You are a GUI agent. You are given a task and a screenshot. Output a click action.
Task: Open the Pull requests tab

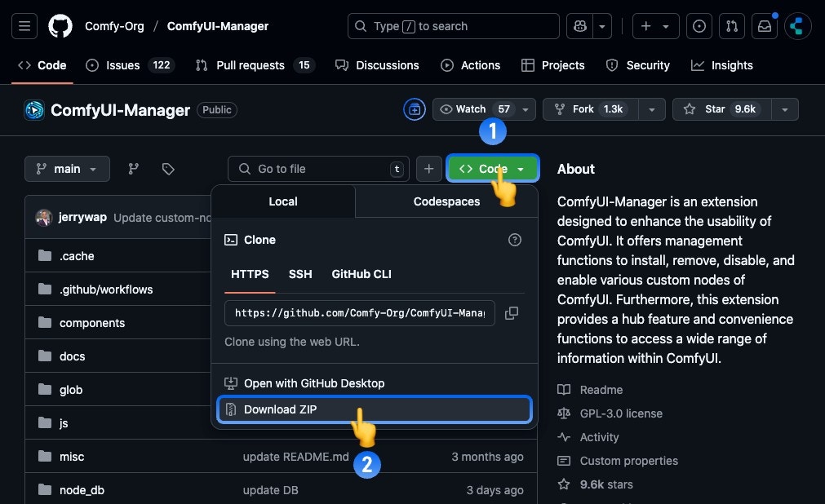click(x=255, y=65)
